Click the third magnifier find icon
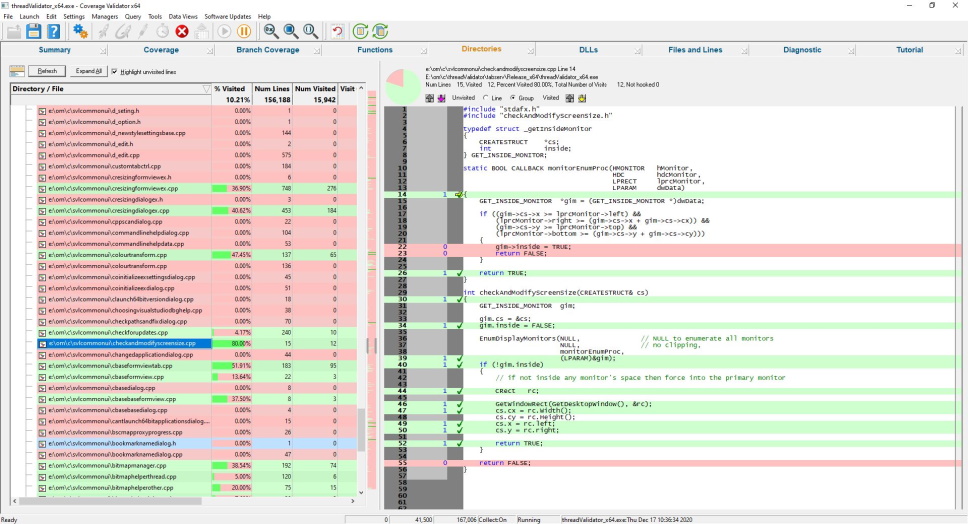 tap(310, 31)
